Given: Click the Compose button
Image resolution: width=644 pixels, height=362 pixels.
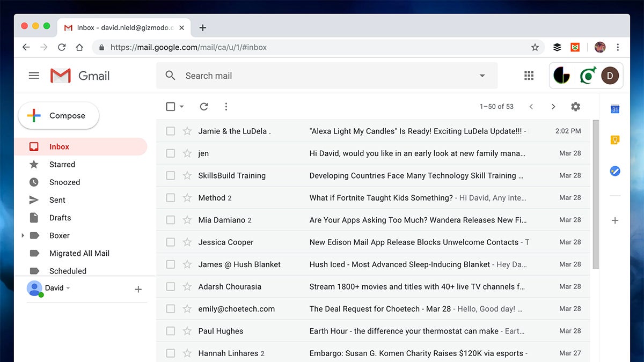Looking at the screenshot, I should [58, 115].
